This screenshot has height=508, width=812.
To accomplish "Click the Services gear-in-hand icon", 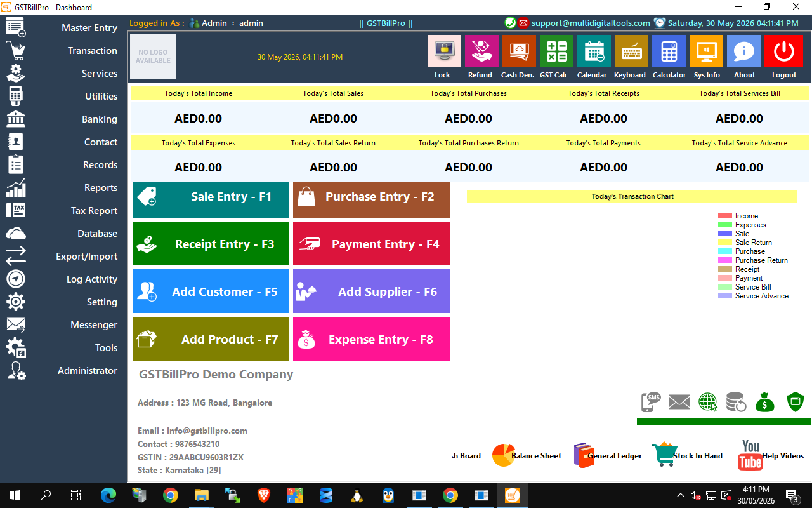I will tap(15, 73).
